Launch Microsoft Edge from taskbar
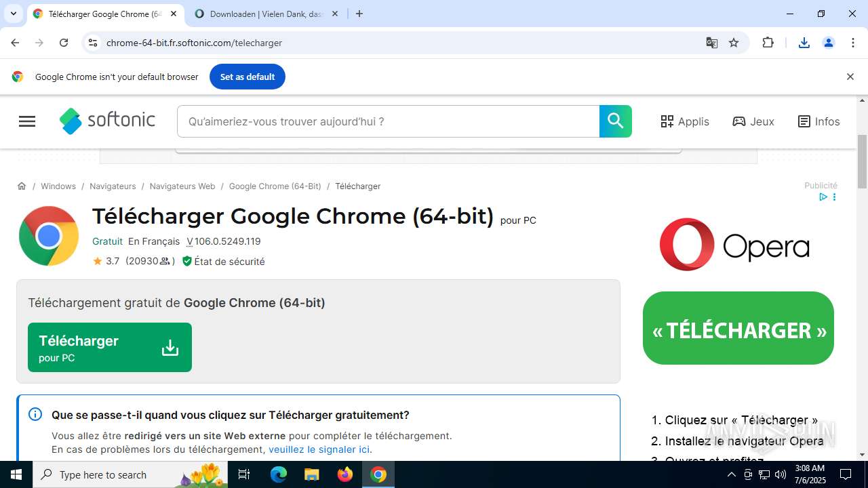The image size is (868, 488). (x=279, y=474)
